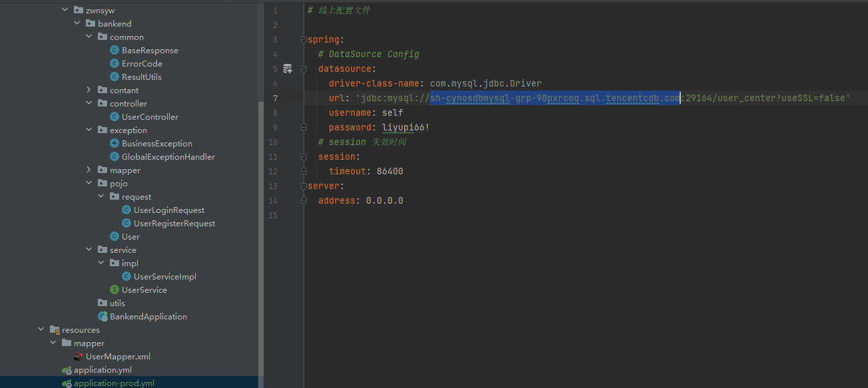Click the username value self

pyautogui.click(x=393, y=112)
